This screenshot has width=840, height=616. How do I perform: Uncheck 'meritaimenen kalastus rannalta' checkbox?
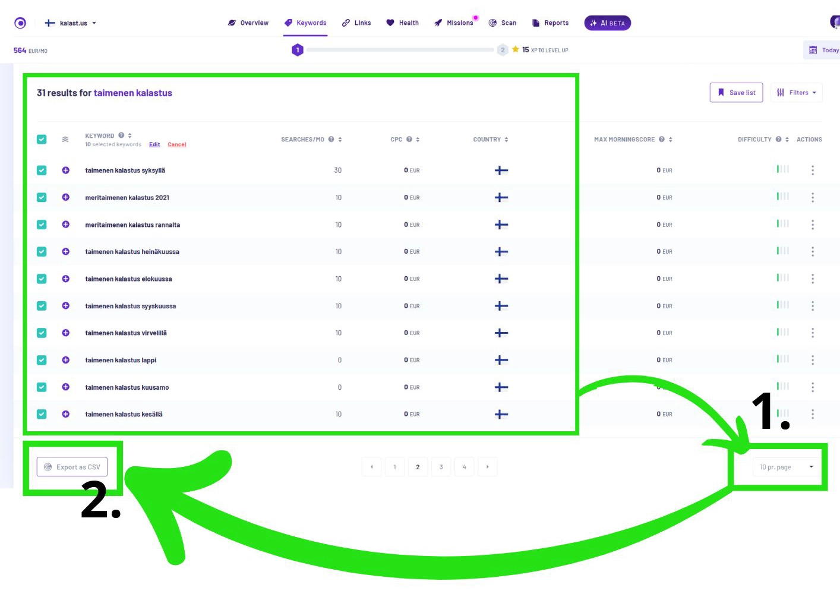(42, 225)
